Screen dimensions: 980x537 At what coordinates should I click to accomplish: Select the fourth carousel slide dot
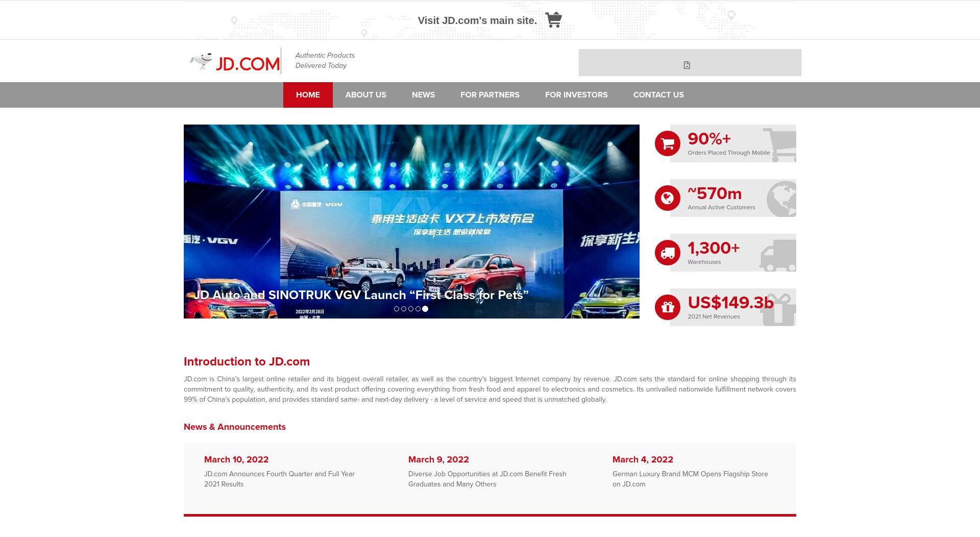pos(418,309)
